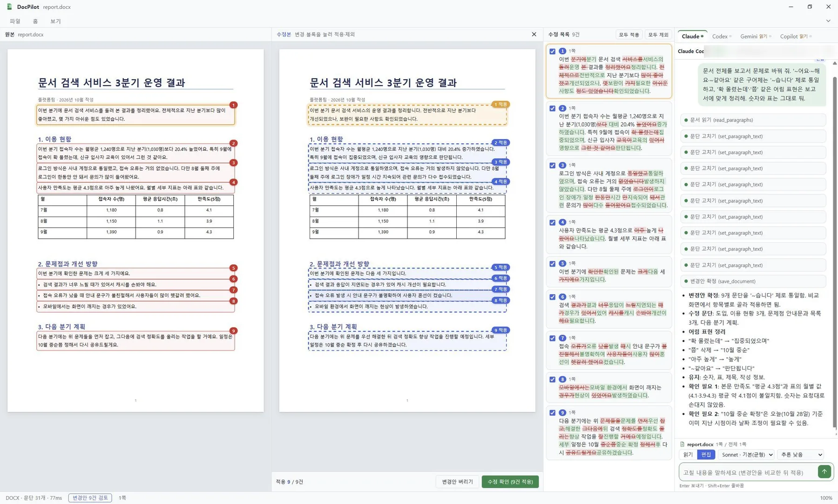Screen dimensions: 838x504
Task: Click red marker 5 beside 문제점 paragraph
Action: tap(234, 268)
